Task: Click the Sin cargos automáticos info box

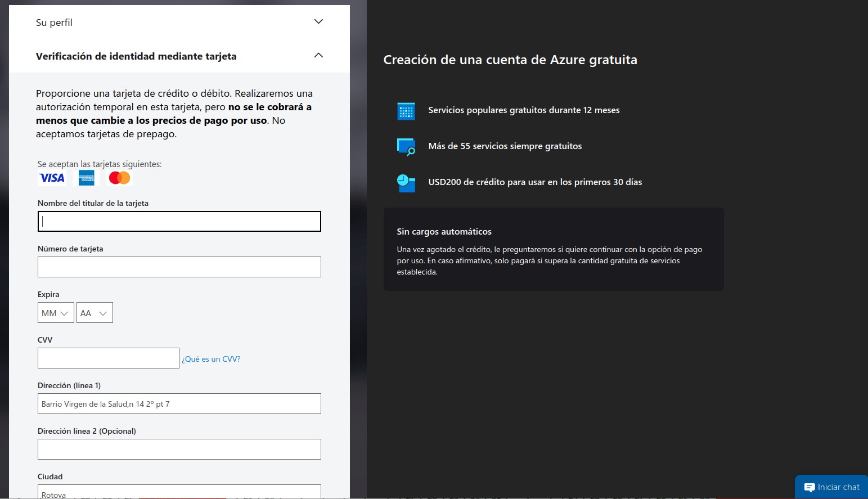Action: point(553,249)
